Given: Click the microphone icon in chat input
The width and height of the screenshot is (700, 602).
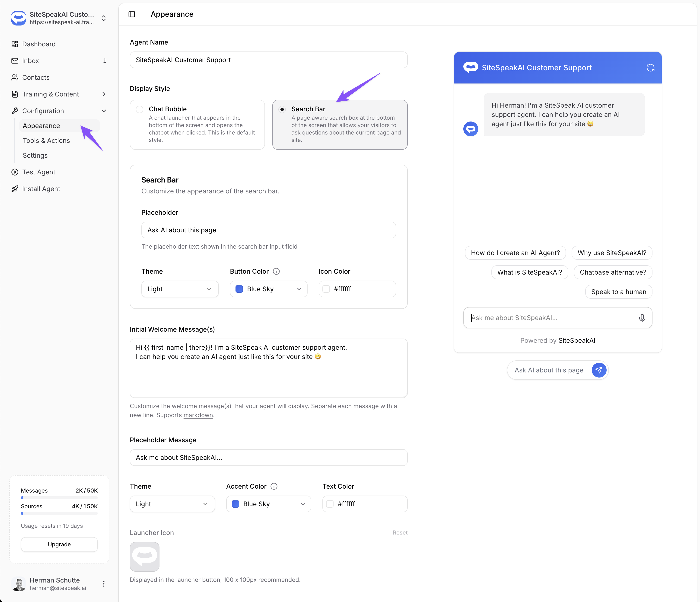Looking at the screenshot, I should pos(642,318).
